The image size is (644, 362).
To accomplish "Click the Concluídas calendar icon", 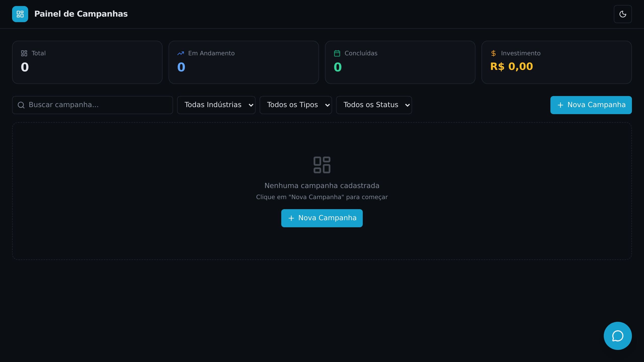I will tap(337, 53).
